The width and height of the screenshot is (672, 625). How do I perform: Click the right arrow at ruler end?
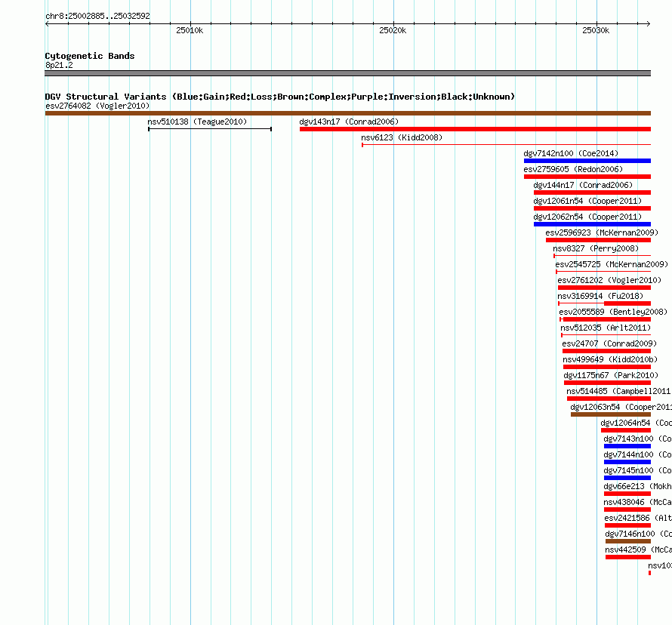pos(649,23)
